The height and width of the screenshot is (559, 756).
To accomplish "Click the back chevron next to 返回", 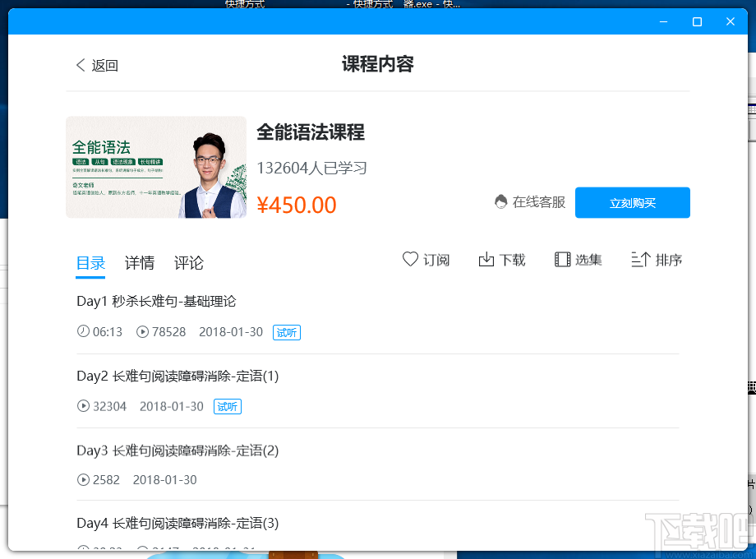I will pos(79,65).
